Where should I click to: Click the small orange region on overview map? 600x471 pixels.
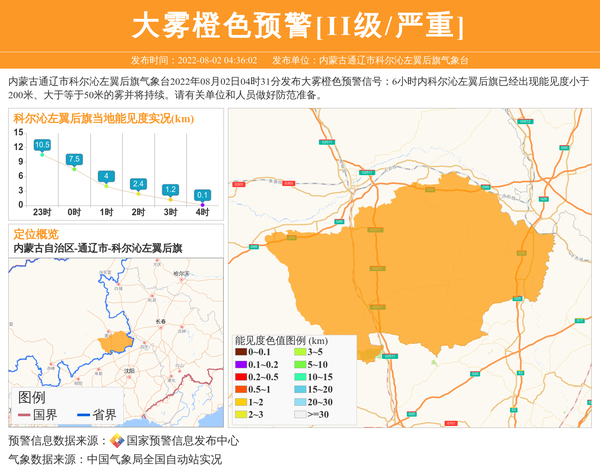coord(117,341)
